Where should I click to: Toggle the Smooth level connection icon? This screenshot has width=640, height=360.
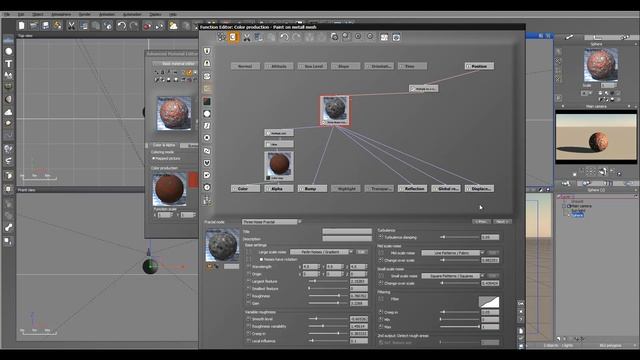[248, 319]
